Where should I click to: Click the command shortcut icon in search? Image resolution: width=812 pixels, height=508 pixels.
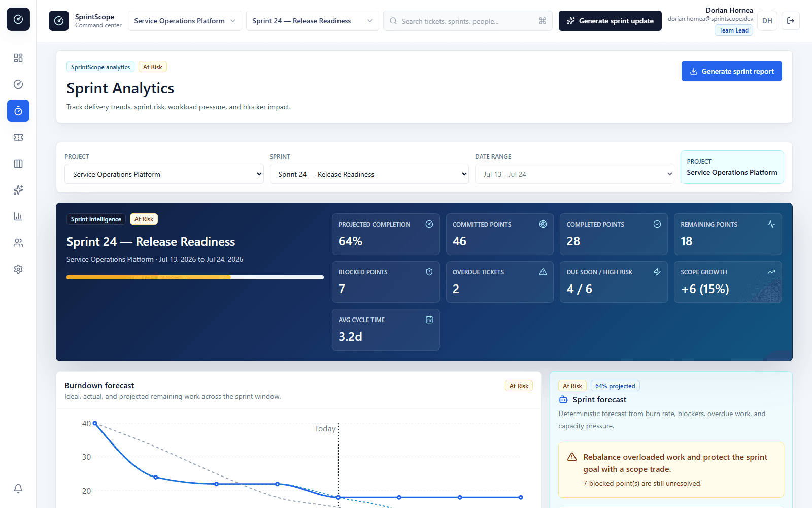click(543, 21)
